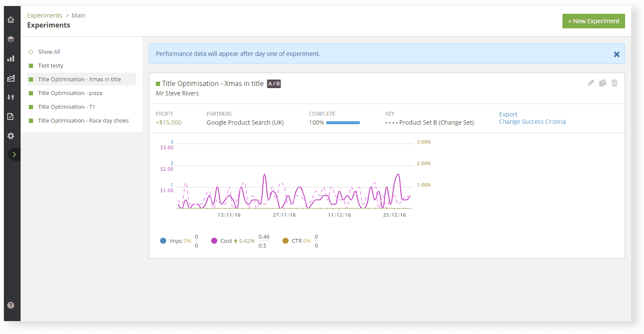The height and width of the screenshot is (334, 644).
Task: Toggle the Cost series magenta swatch
Action: (x=214, y=241)
